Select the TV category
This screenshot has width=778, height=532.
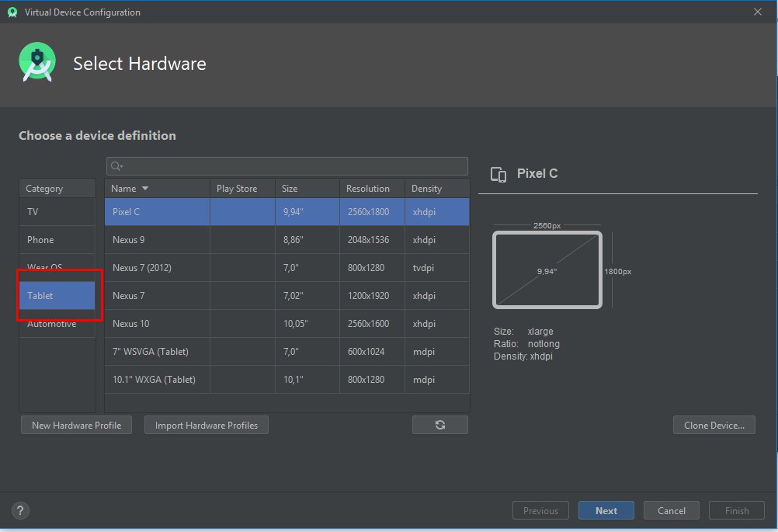[x=57, y=212]
